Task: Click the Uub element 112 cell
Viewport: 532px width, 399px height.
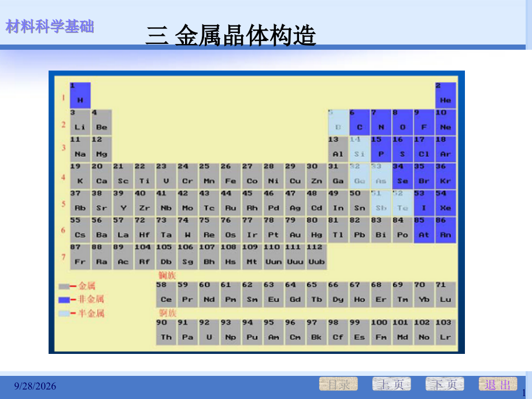Action: 316,257
